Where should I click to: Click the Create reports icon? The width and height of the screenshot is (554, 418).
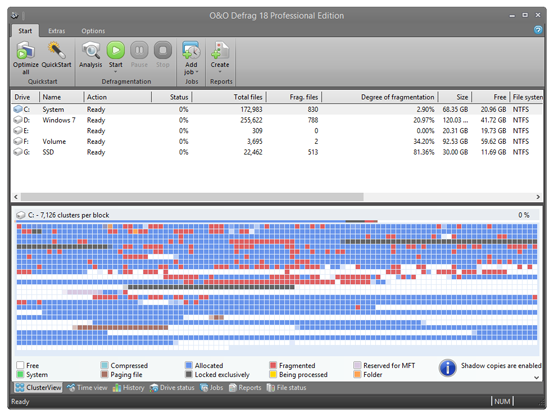tap(220, 50)
